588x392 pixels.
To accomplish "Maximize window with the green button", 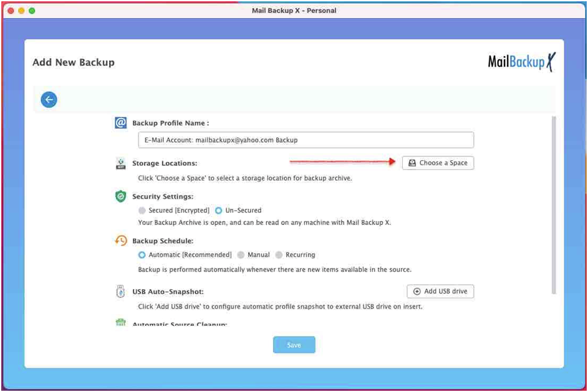I will 32,11.
